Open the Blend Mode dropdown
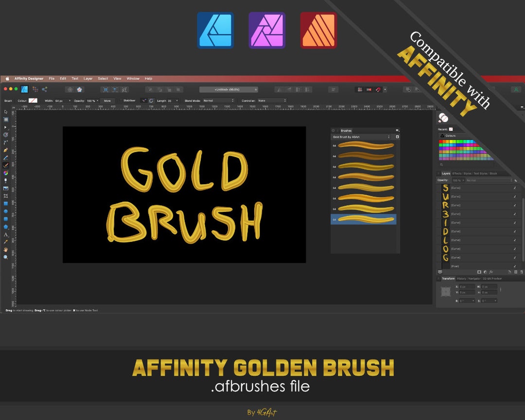Screen dimensions: 525x420 click(x=219, y=101)
